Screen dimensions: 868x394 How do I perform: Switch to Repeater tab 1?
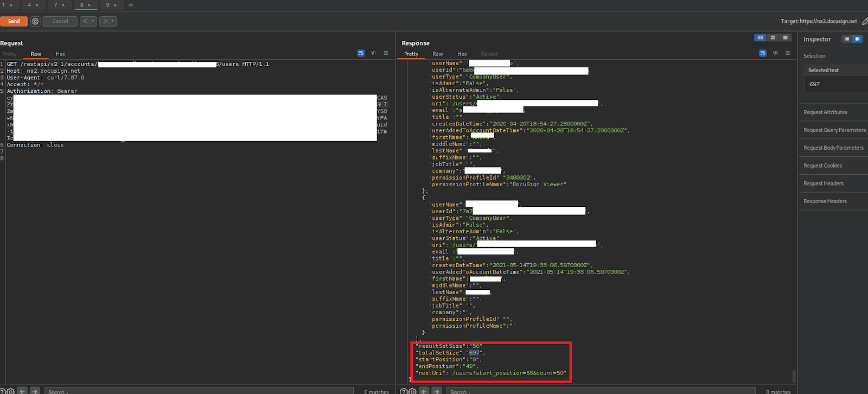point(3,5)
